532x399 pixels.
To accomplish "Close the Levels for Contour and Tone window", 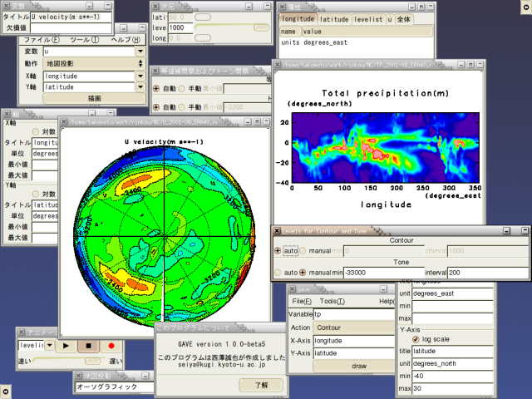I will coord(278,230).
